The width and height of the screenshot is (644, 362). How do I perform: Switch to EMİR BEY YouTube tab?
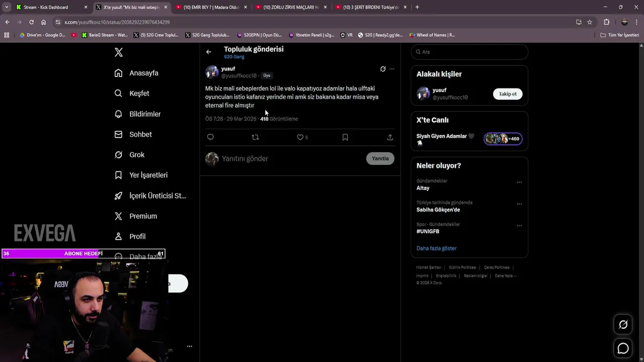(x=211, y=7)
